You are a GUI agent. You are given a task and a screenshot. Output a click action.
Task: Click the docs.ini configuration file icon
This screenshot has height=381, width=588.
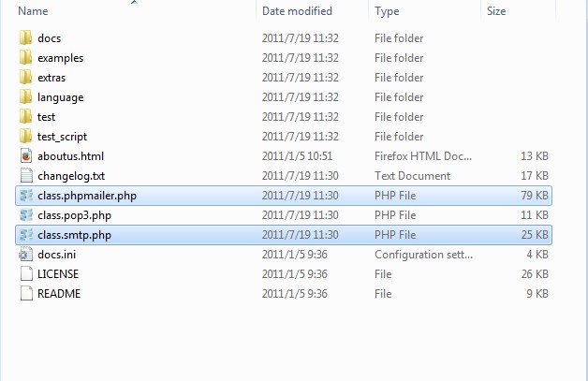click(26, 255)
